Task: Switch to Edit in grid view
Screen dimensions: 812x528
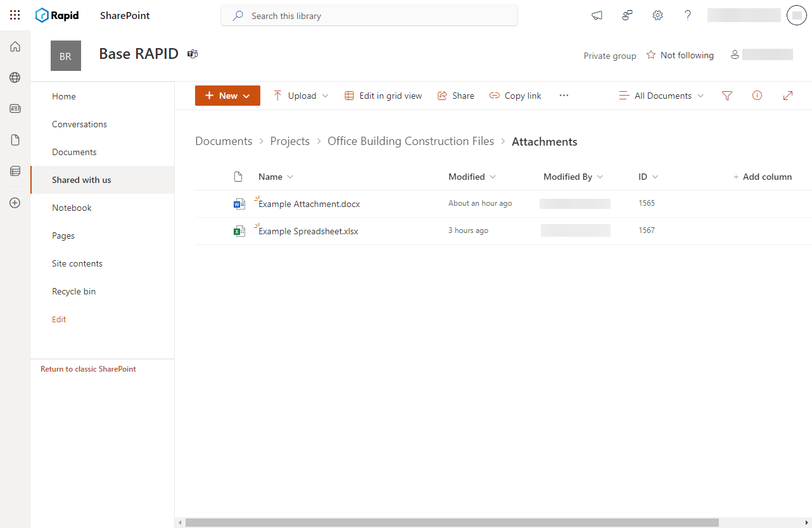Action: click(x=383, y=95)
